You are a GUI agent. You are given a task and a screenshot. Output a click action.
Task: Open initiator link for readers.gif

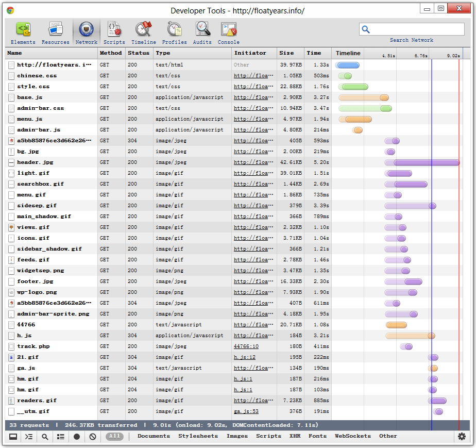tap(253, 401)
